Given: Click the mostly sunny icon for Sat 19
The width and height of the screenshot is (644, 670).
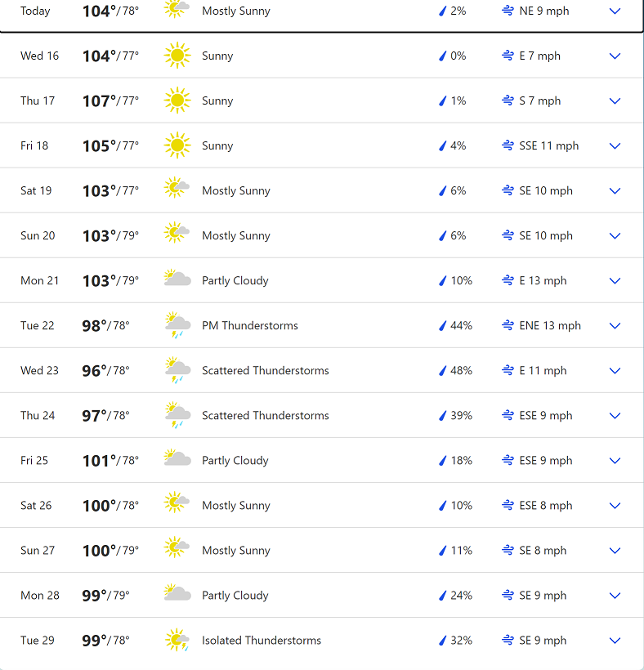Looking at the screenshot, I should tap(177, 188).
